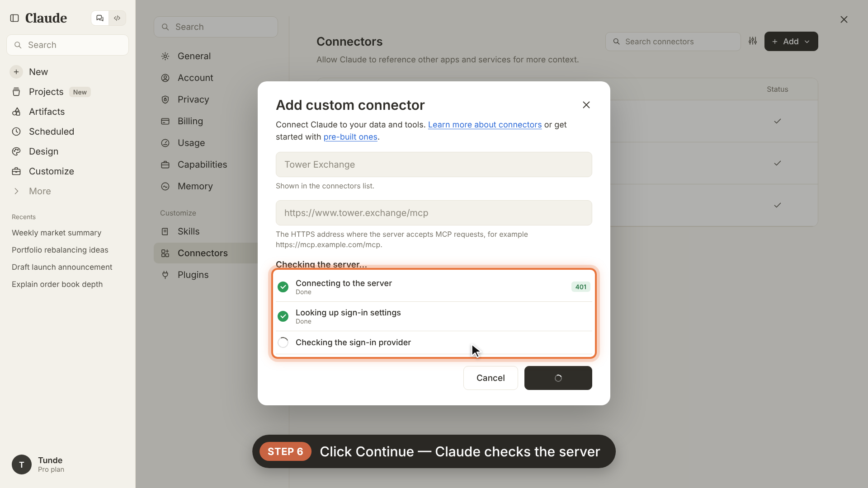
Task: Cancel the connector setup
Action: (x=491, y=378)
